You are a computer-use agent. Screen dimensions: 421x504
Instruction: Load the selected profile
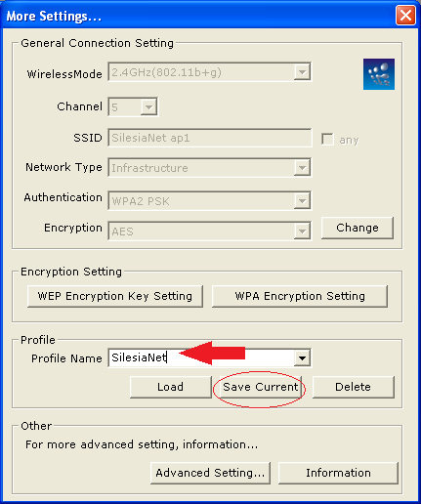(x=170, y=387)
